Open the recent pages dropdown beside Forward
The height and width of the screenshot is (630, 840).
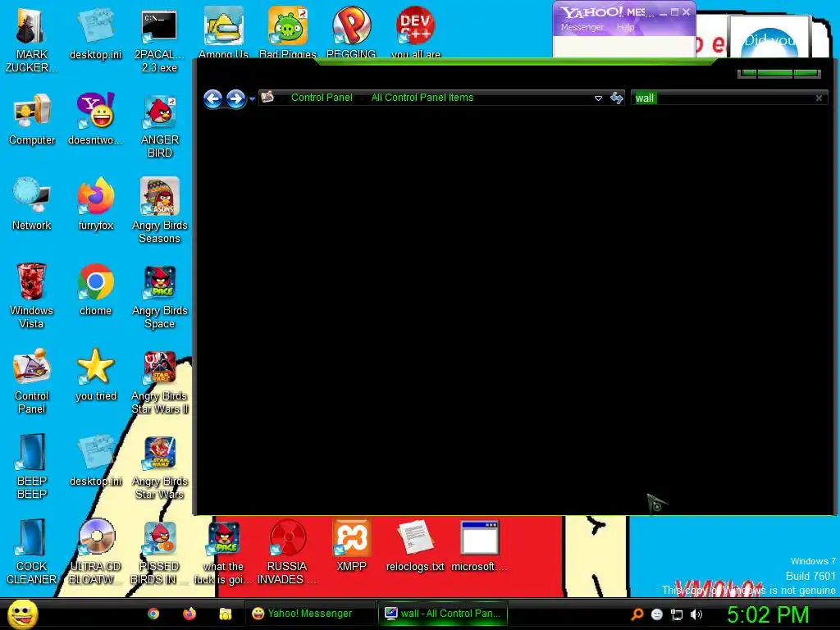point(252,99)
